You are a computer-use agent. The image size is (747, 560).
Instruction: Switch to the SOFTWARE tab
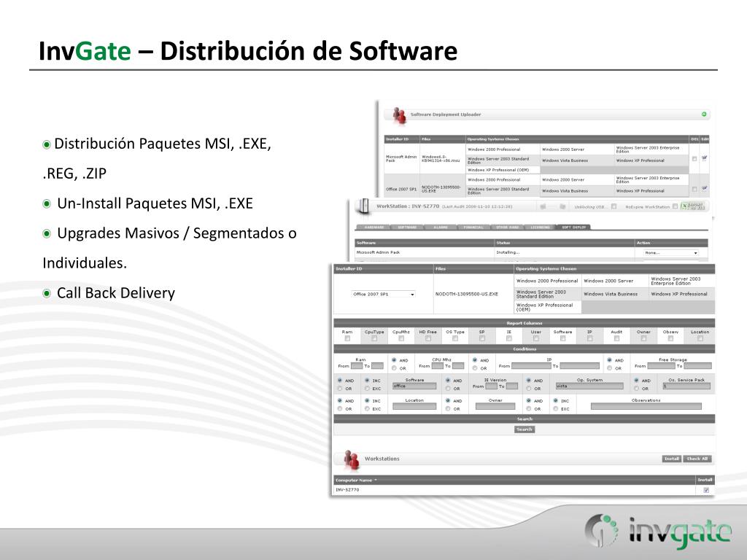[407, 227]
